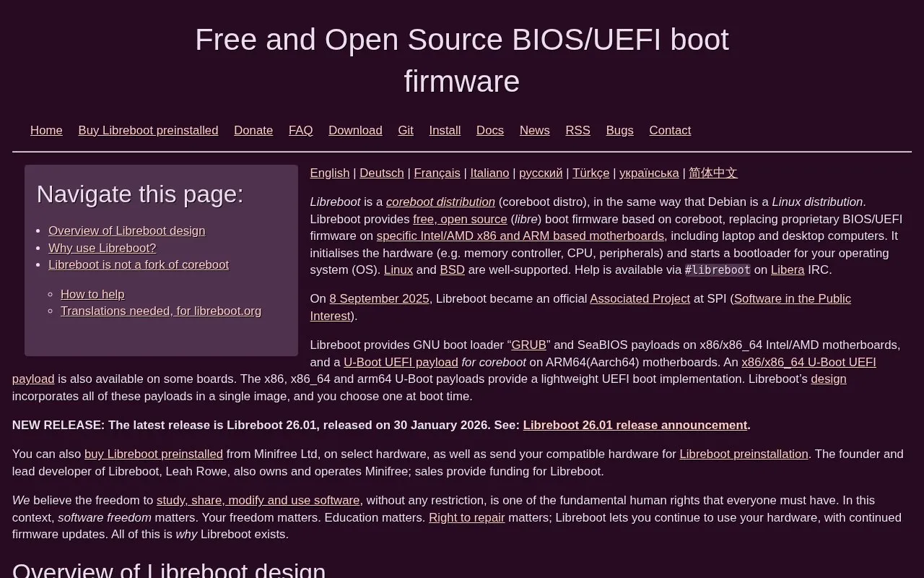The height and width of the screenshot is (578, 924).
Task: Open the RSS feed link
Action: pyautogui.click(x=577, y=130)
